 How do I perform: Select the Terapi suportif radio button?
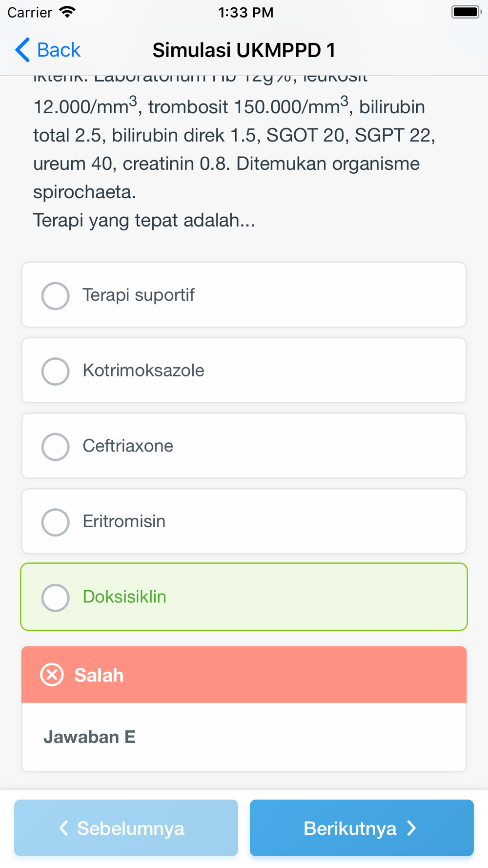pyautogui.click(x=55, y=295)
